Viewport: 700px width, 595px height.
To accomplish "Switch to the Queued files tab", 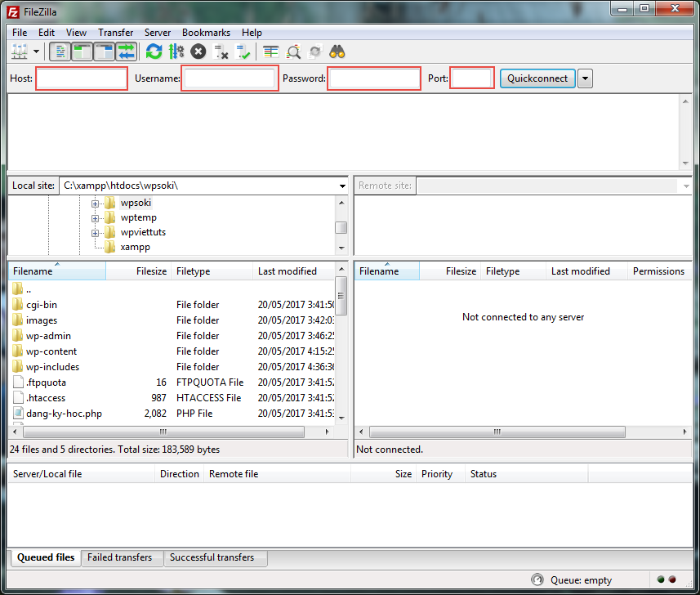I will (x=46, y=557).
